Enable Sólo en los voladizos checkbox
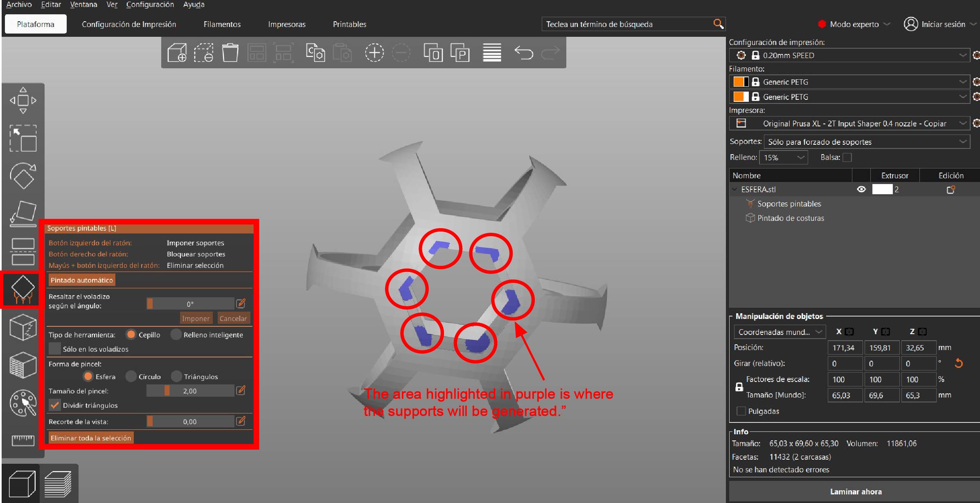 pyautogui.click(x=54, y=349)
